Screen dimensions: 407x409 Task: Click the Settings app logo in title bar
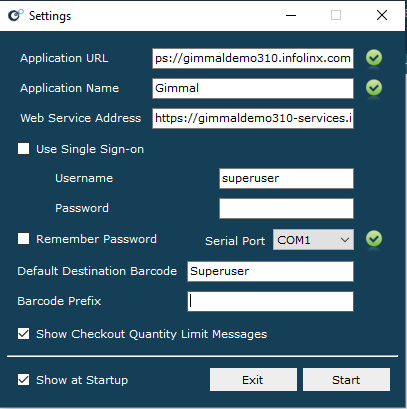click(15, 15)
